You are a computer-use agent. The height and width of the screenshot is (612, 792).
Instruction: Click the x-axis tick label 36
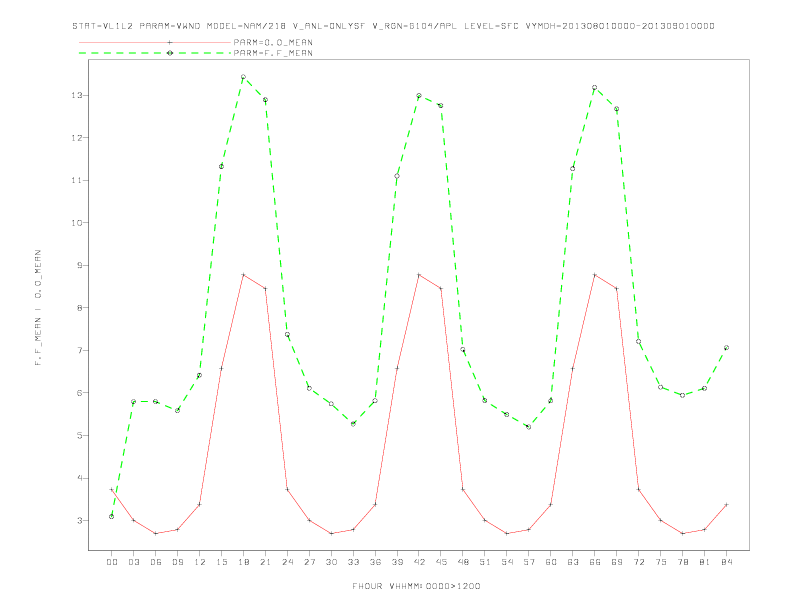click(x=375, y=562)
